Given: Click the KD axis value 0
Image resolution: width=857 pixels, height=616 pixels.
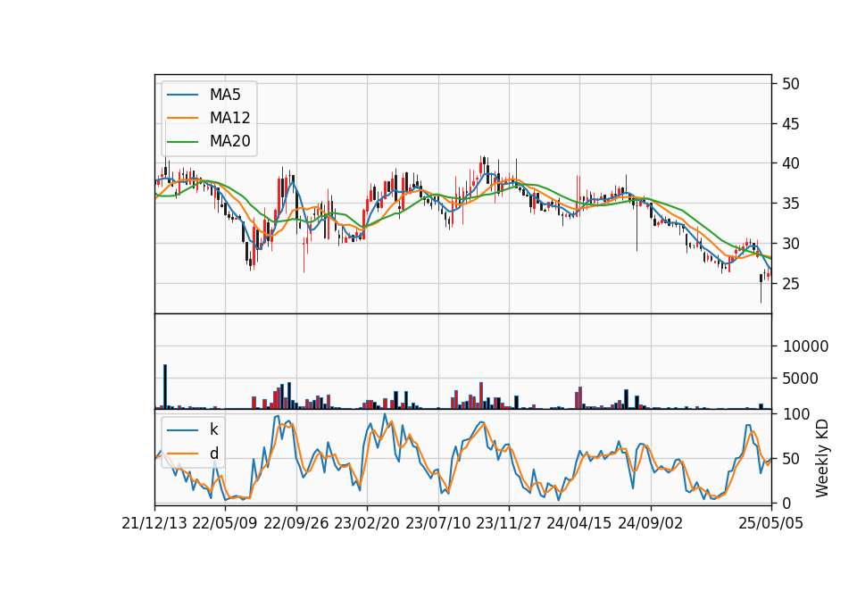Looking at the screenshot, I should (x=786, y=503).
